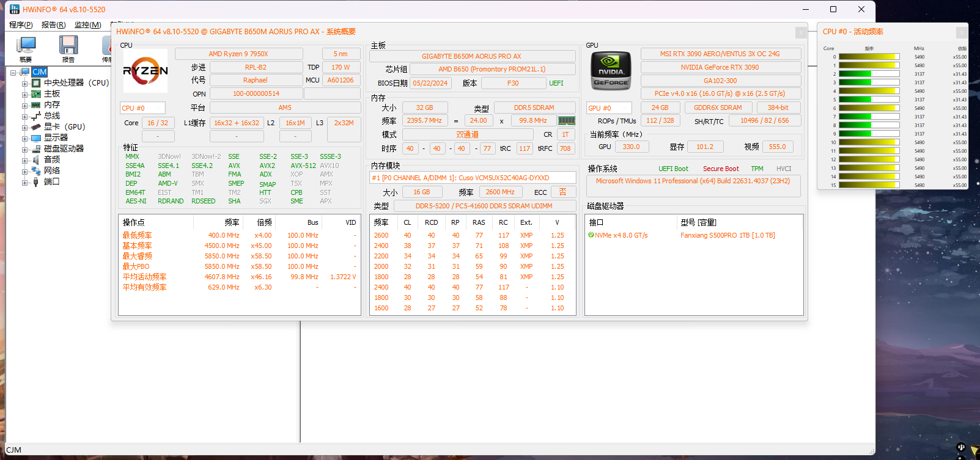
Task: Expand the 主板 tree node
Action: [x=25, y=94]
